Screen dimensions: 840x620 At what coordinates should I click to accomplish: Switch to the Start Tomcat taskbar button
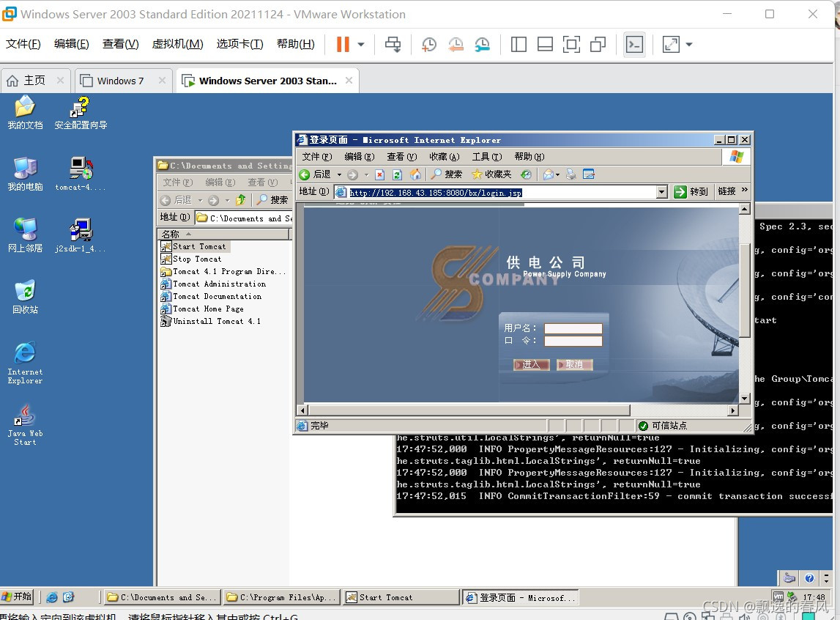[401, 597]
